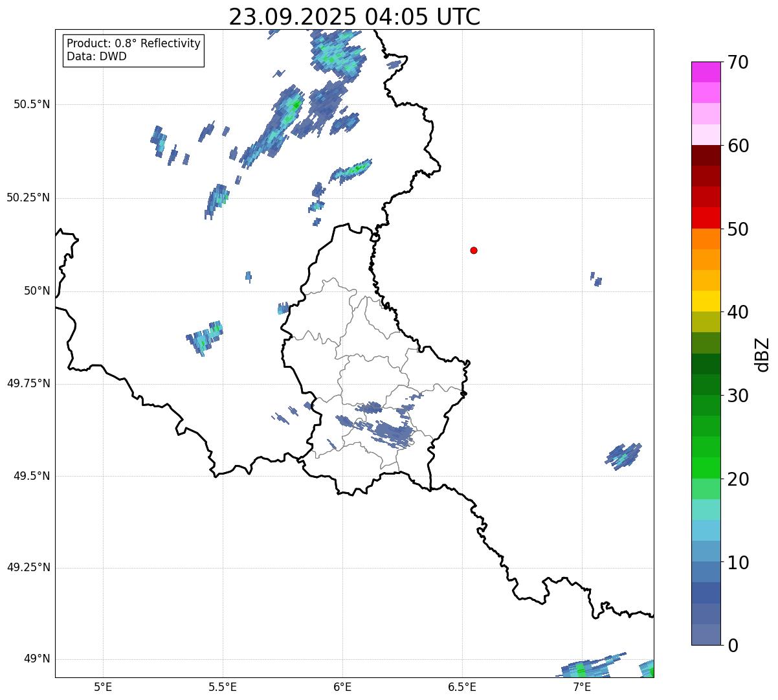Click the red station marker dot
This screenshot has height=700, width=778.
[x=474, y=250]
